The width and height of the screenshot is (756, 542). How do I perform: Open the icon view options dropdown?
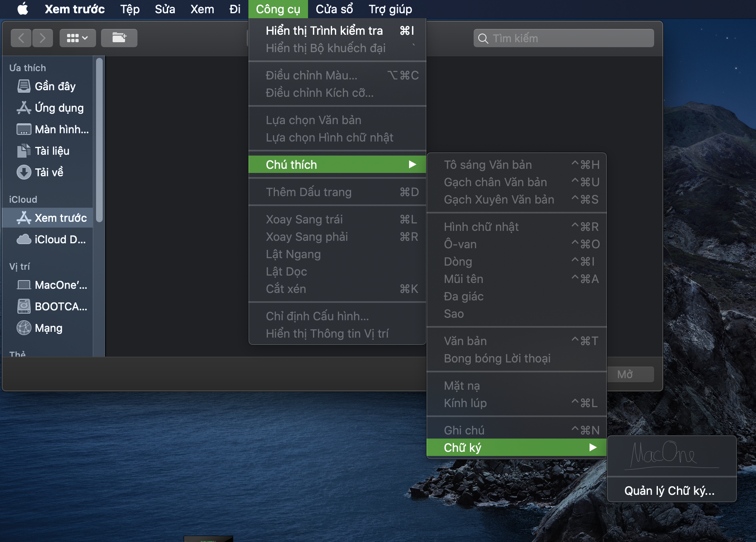tap(77, 38)
